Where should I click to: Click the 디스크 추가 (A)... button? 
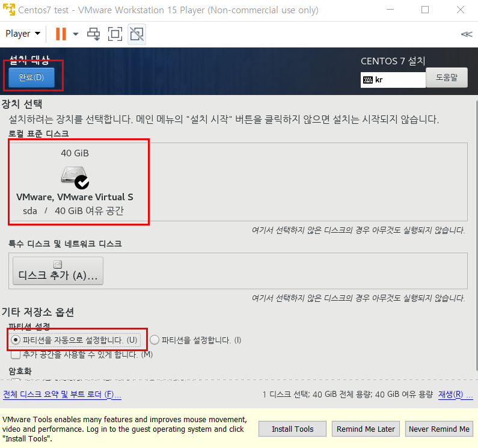coord(58,271)
